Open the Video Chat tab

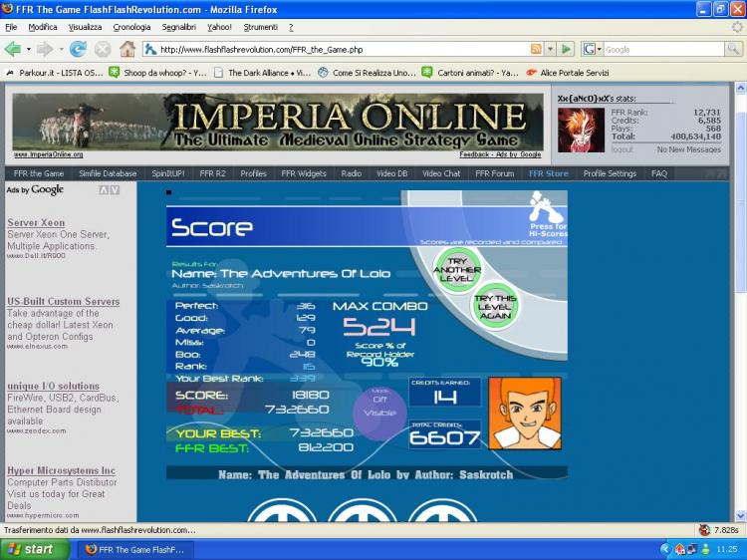click(x=441, y=173)
